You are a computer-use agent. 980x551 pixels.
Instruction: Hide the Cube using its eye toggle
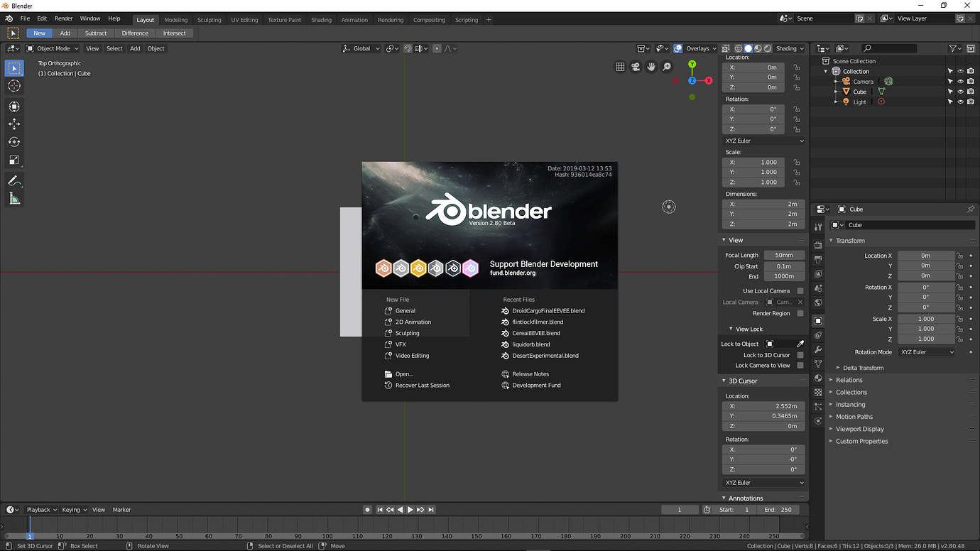click(960, 91)
